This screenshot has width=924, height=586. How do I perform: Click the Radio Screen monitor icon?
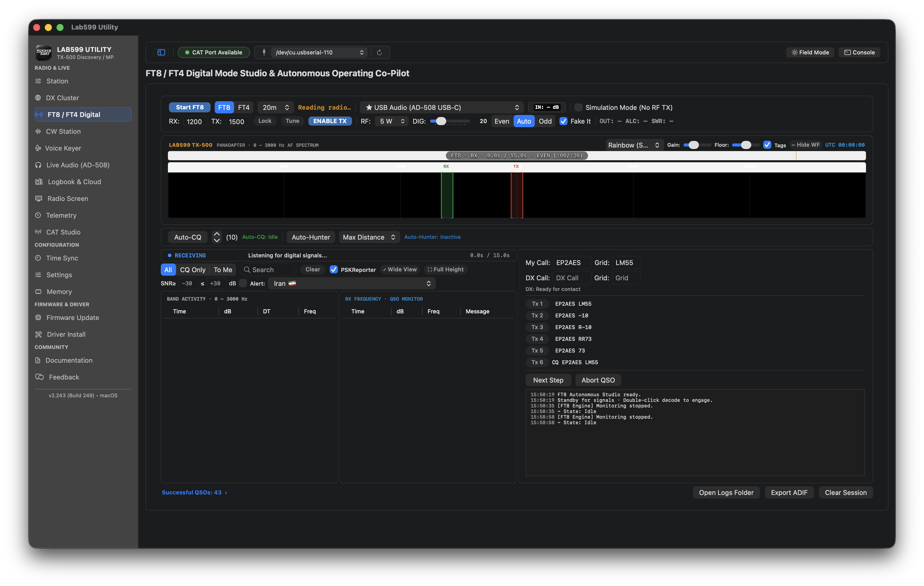click(38, 199)
